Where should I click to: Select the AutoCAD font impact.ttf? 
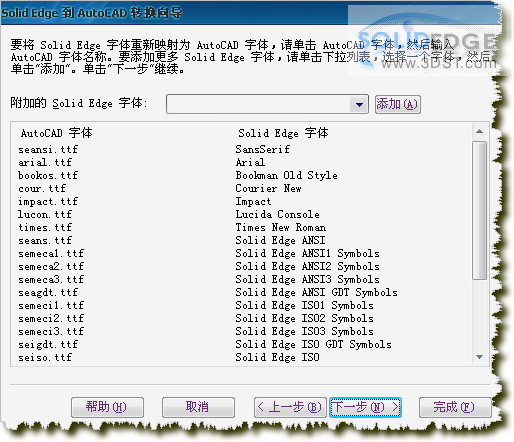click(48, 201)
